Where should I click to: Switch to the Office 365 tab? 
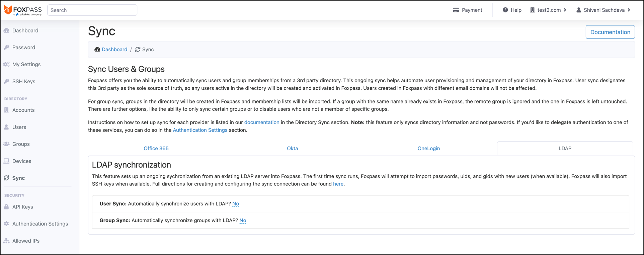click(x=156, y=148)
